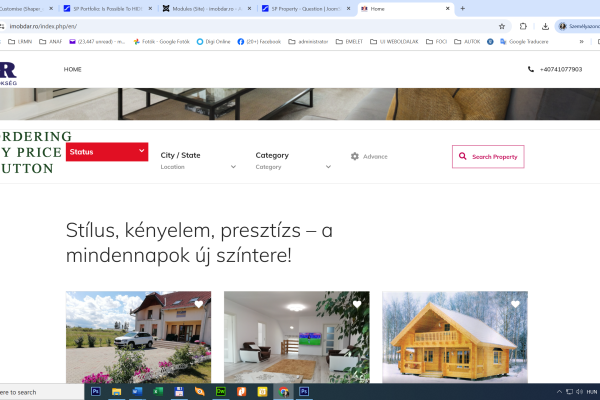Select the HOME menu item

pos(73,69)
